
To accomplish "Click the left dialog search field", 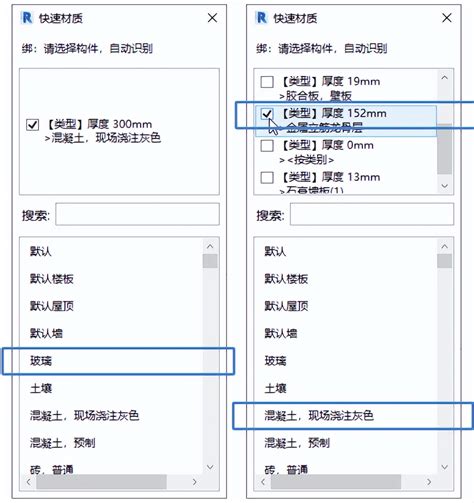I will 137,214.
